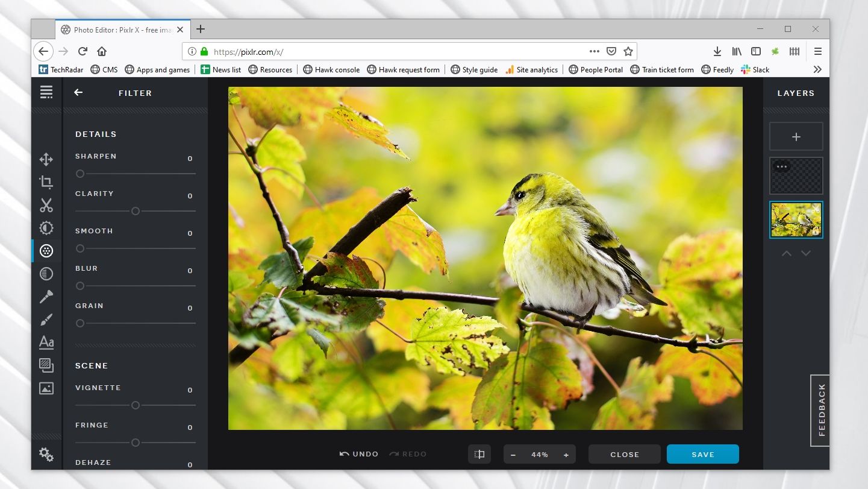Open the Crop tool

pos(46,181)
